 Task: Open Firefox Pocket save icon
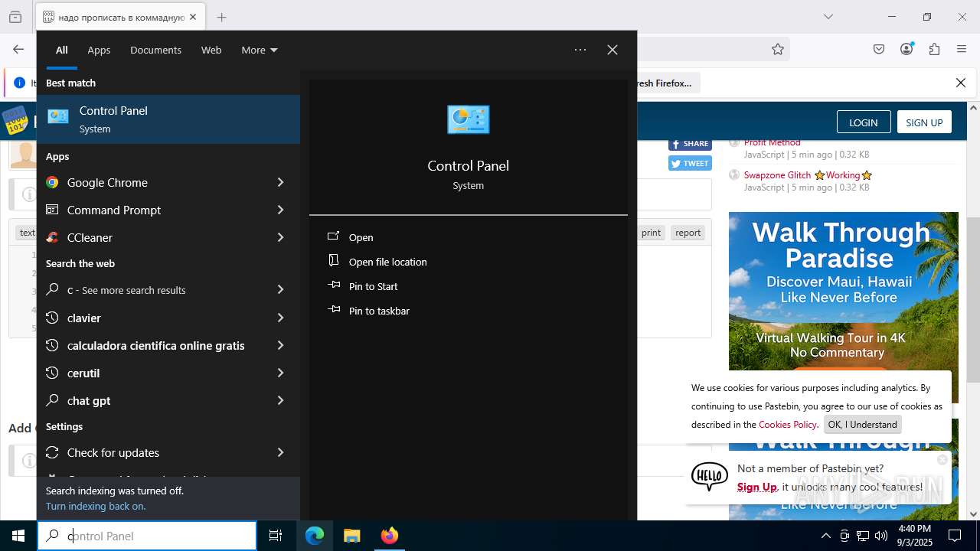pyautogui.click(x=879, y=49)
